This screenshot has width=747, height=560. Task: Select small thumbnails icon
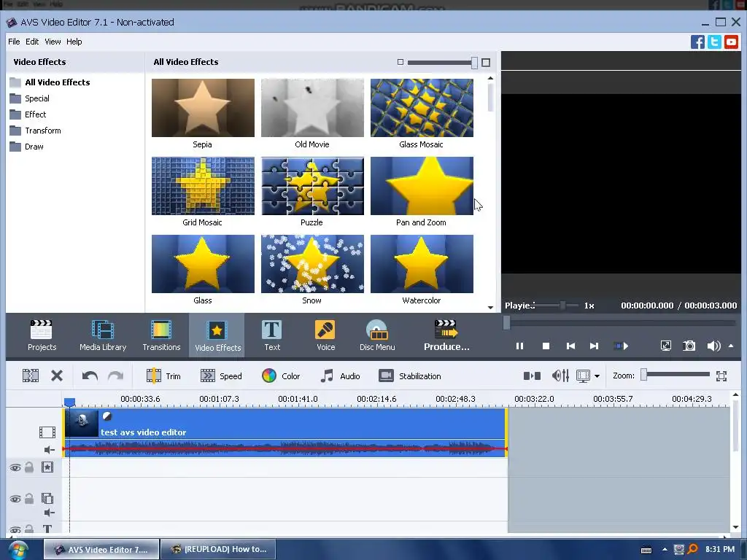[400, 63]
